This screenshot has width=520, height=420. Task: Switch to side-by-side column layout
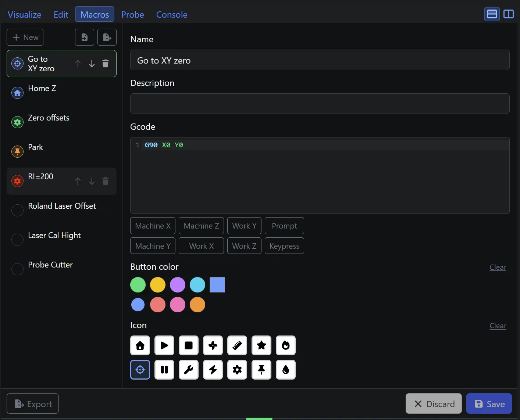point(509,14)
